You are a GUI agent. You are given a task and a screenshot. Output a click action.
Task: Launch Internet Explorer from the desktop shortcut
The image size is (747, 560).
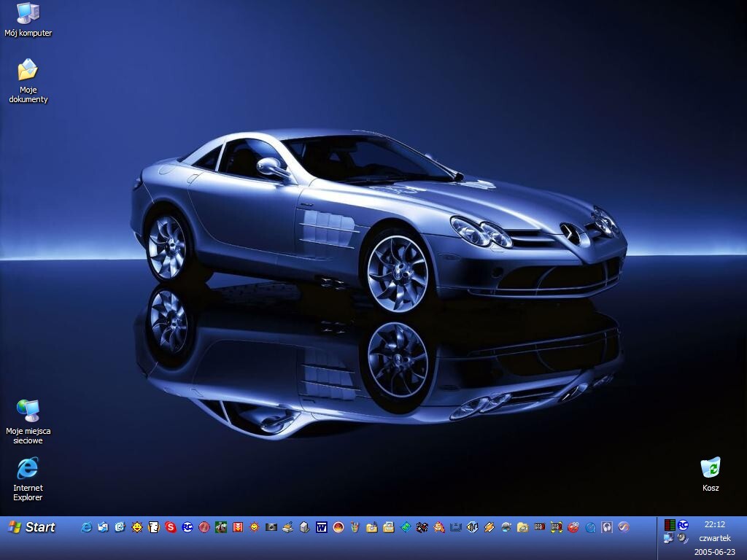[x=28, y=469]
